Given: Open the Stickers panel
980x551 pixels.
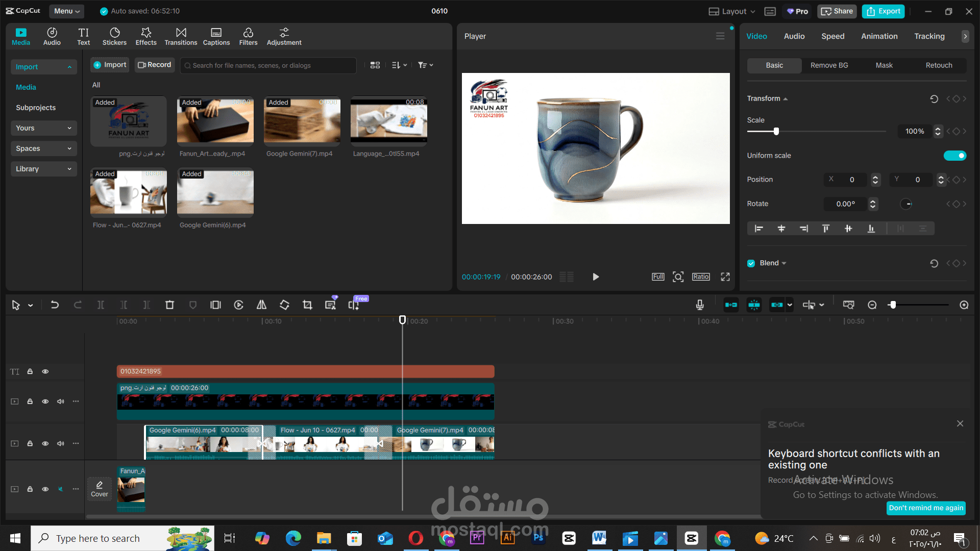Looking at the screenshot, I should pyautogui.click(x=114, y=36).
